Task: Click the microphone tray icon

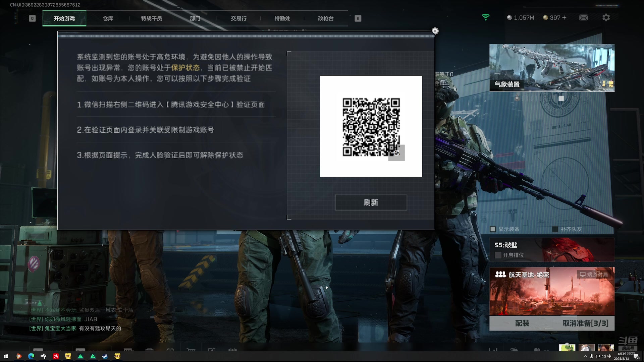Action: (592, 356)
